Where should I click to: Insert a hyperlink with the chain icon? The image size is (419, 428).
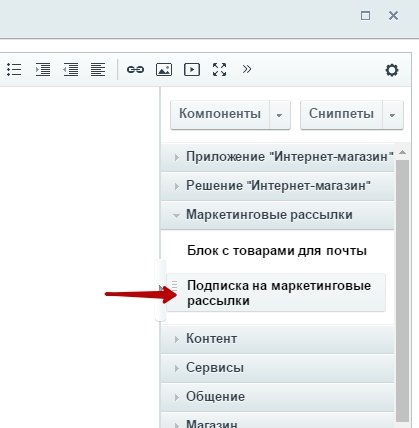(x=135, y=70)
